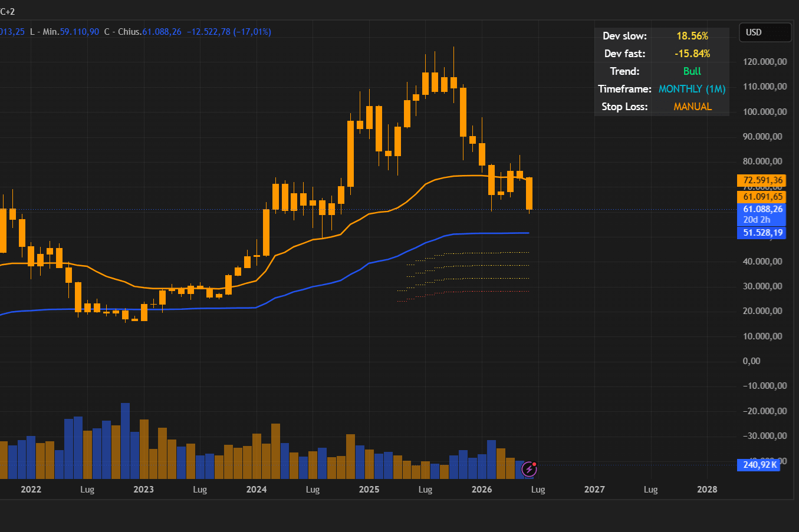Click the MONTHLY (1M) timeframe value

(x=692, y=89)
